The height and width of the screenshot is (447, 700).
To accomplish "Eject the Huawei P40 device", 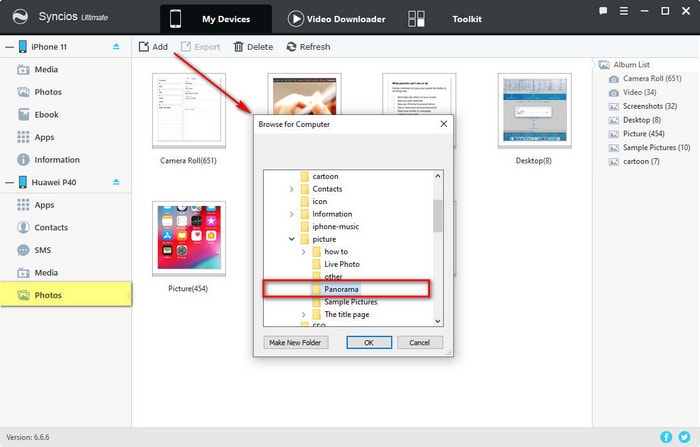I will coord(116,182).
